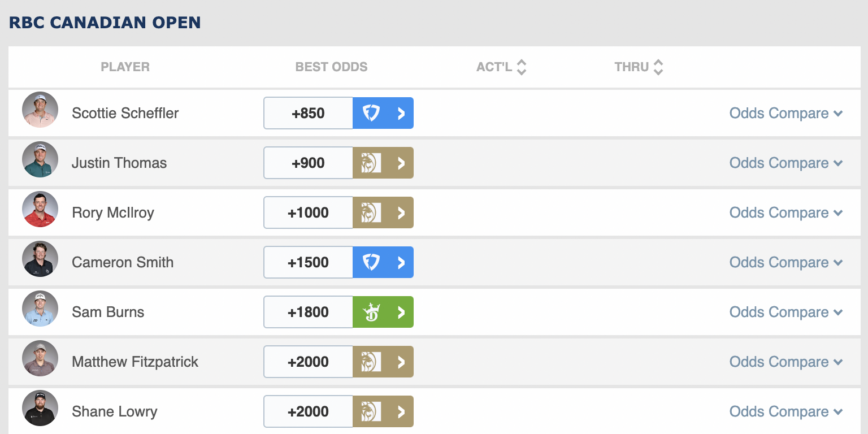Click Scottie Scheffler's player photo
This screenshot has height=434, width=868.
click(x=40, y=110)
